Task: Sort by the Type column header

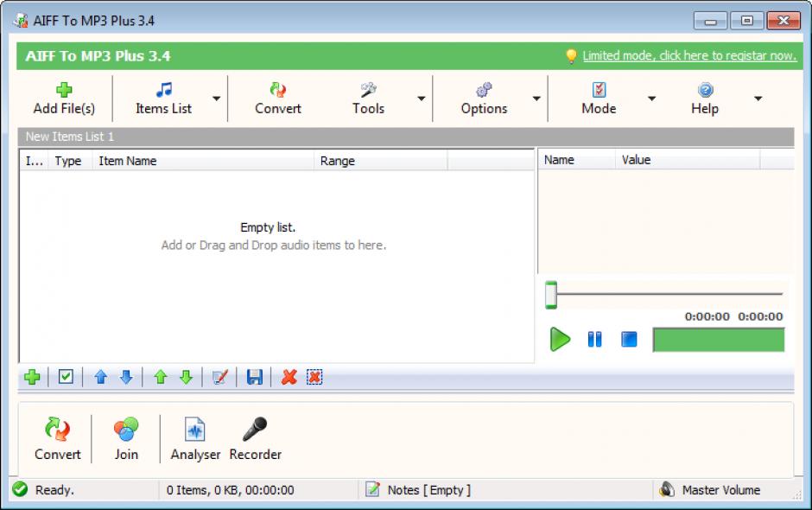Action: point(71,161)
